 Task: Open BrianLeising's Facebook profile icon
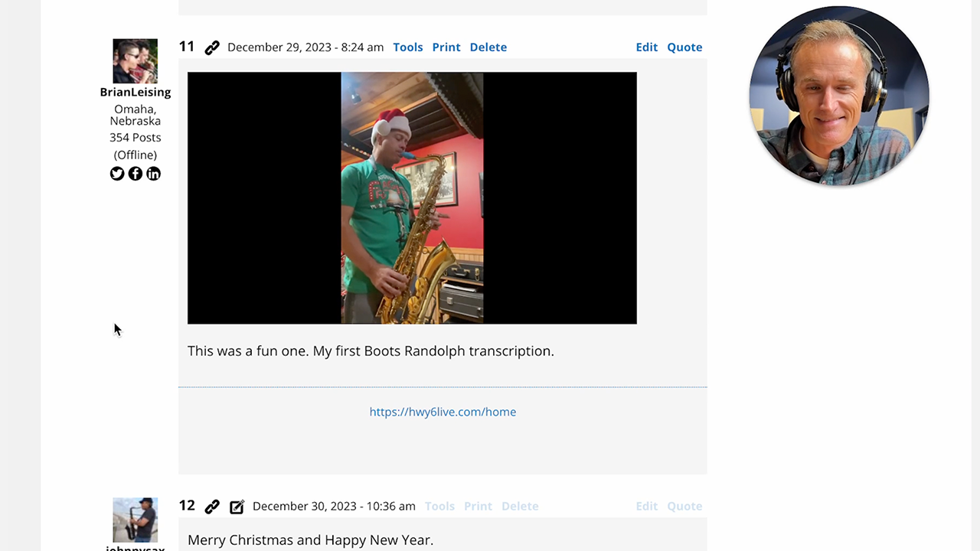click(x=136, y=174)
